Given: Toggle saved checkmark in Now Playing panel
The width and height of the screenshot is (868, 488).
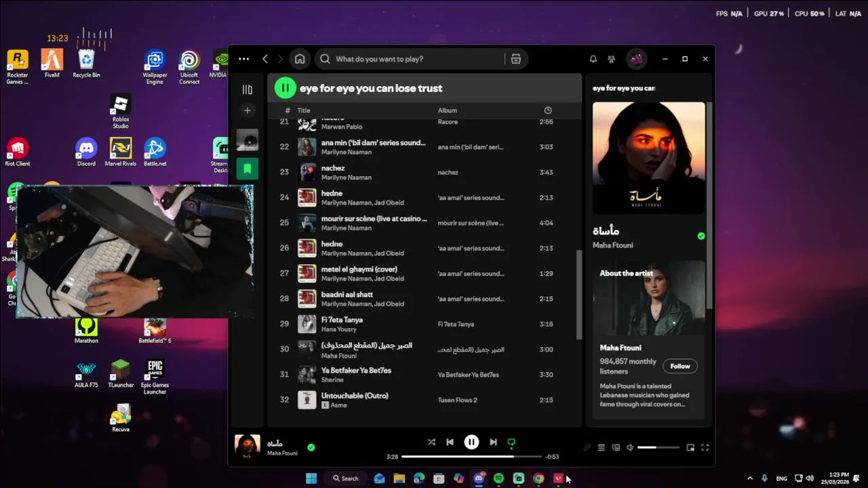Looking at the screenshot, I should coord(701,236).
